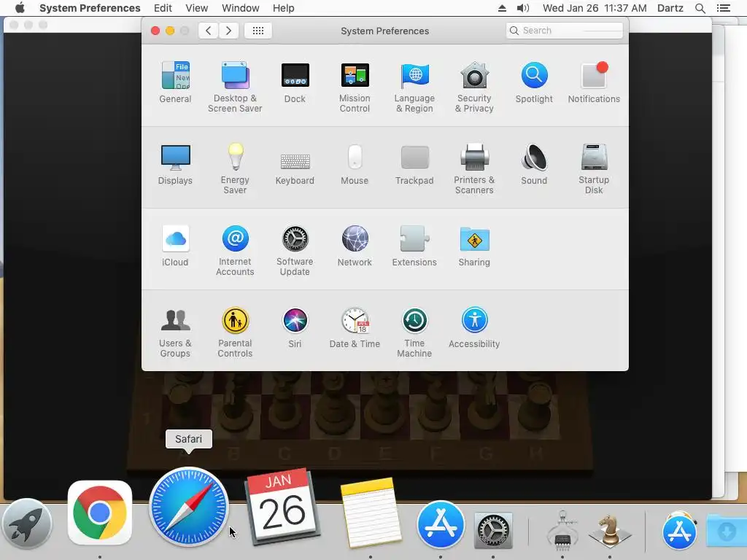Open the View menu
Image resolution: width=747 pixels, height=560 pixels.
click(196, 8)
